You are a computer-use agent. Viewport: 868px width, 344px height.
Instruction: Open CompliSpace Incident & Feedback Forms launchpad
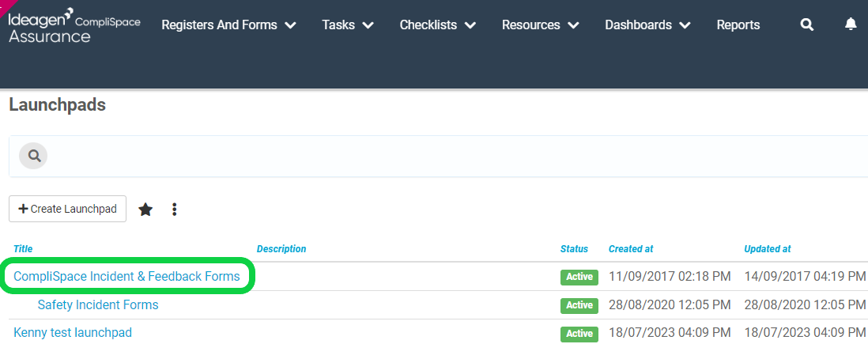pyautogui.click(x=126, y=276)
